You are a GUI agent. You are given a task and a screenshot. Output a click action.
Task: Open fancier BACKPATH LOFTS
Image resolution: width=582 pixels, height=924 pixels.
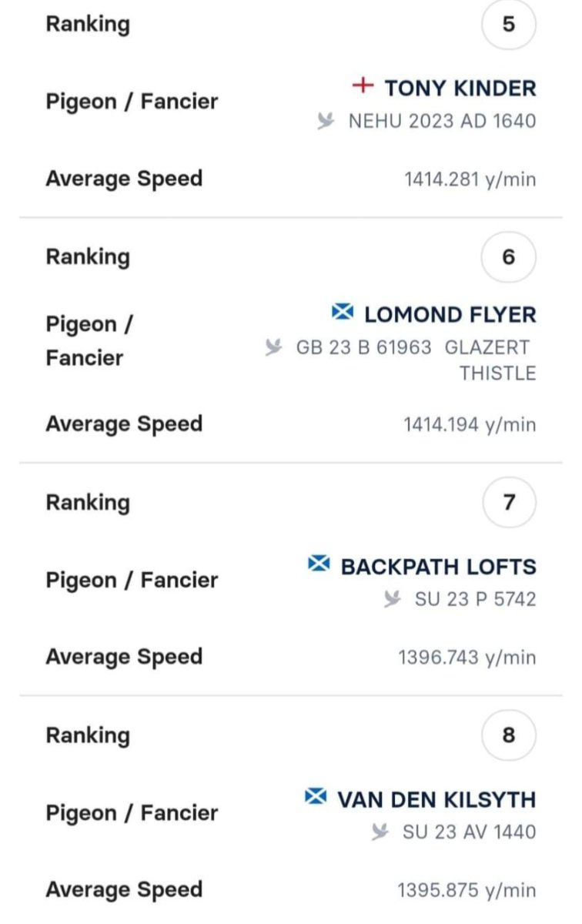point(439,567)
